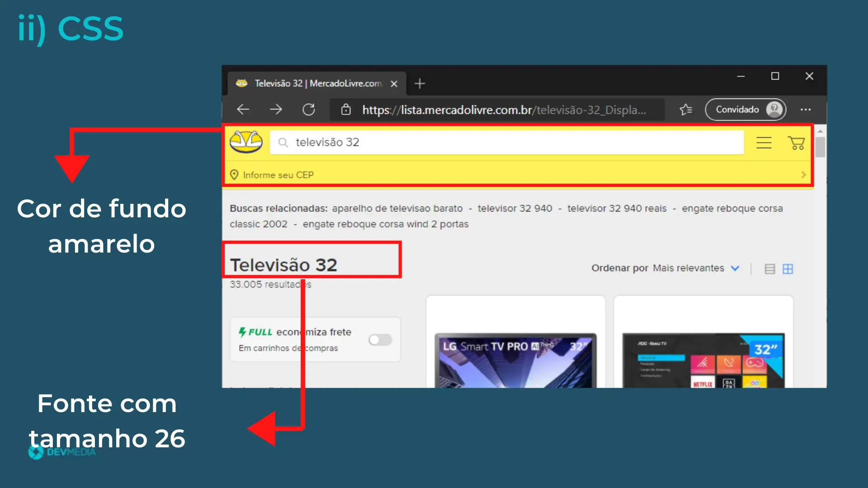Click the site lock icon in address bar

(x=346, y=109)
